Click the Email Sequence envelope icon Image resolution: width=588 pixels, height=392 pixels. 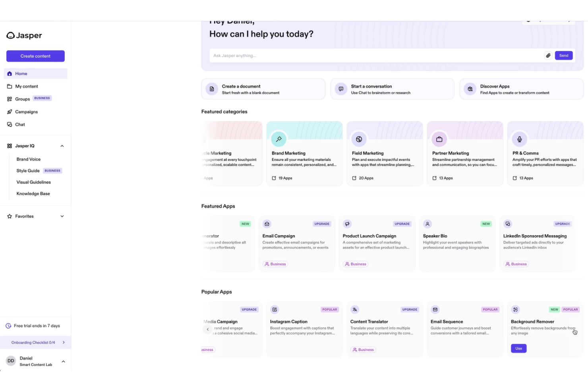[x=435, y=309]
